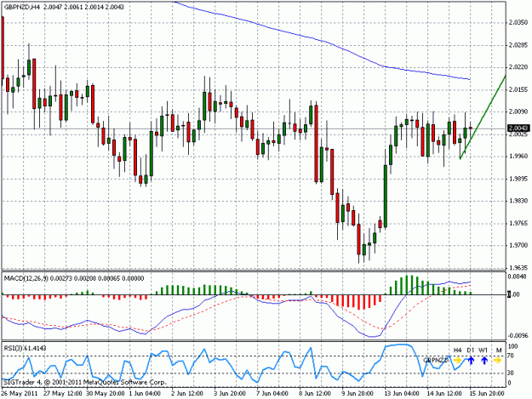Click the 13 Jun 04:00 time label
The width and height of the screenshot is (532, 399).
point(402,394)
